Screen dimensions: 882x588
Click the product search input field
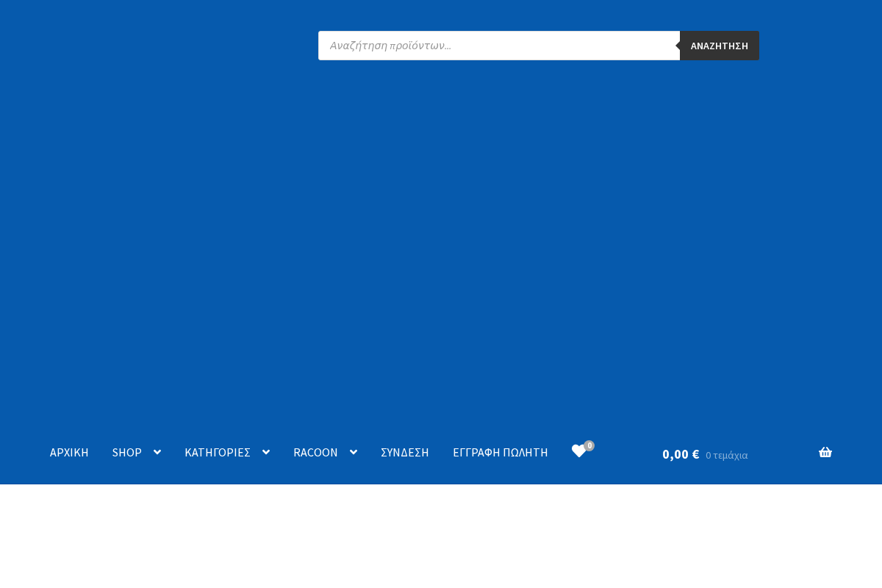click(x=498, y=45)
